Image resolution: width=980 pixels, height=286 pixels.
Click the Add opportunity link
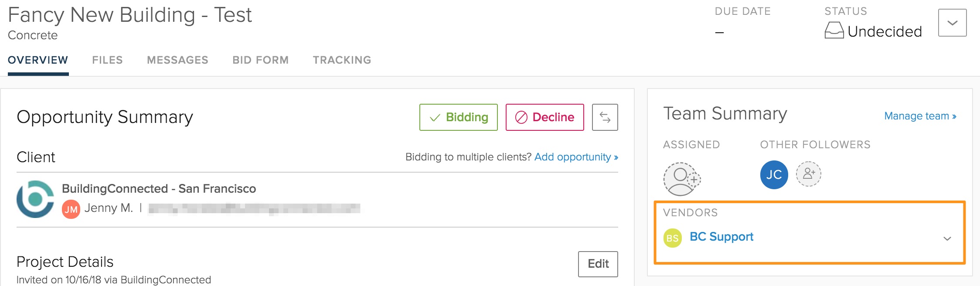(576, 157)
